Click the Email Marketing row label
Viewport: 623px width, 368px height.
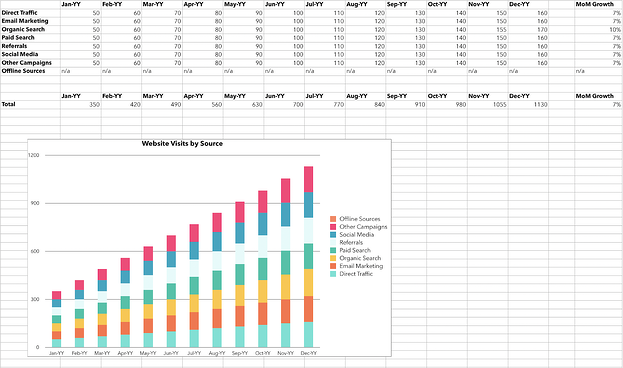(x=25, y=21)
